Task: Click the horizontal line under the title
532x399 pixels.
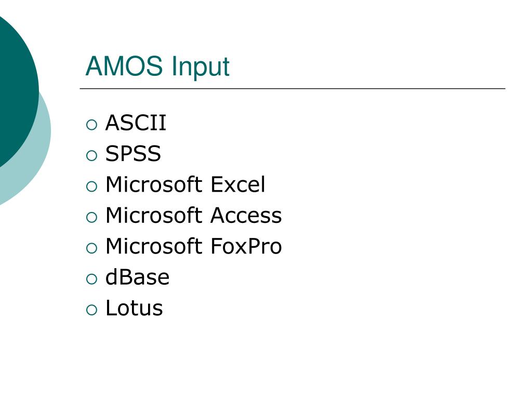Action: 292,88
